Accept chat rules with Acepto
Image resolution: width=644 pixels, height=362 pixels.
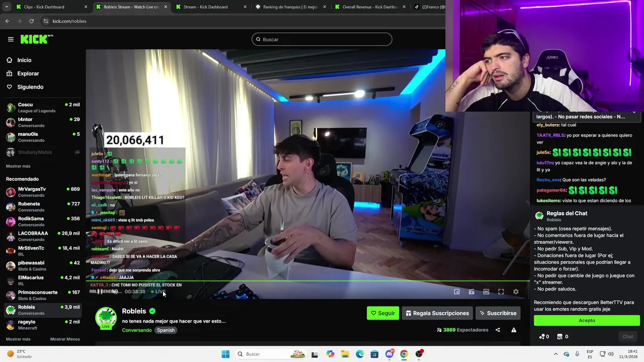[x=587, y=320]
